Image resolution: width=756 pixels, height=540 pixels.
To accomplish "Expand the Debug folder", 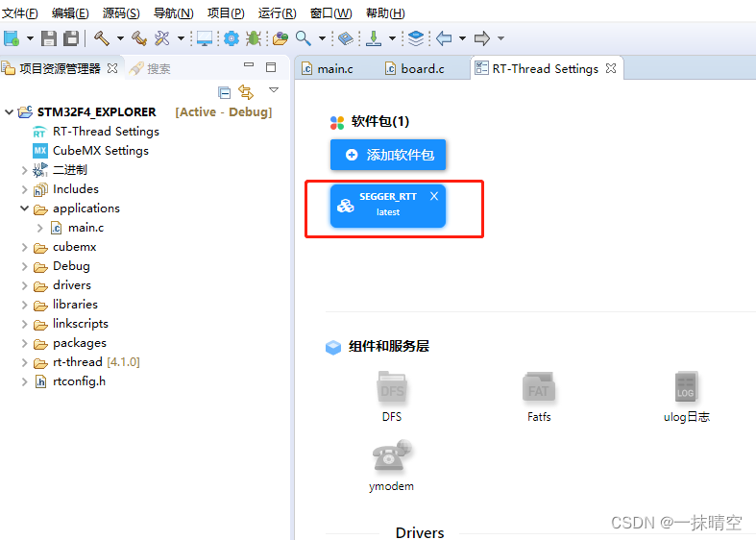I will click(x=24, y=266).
